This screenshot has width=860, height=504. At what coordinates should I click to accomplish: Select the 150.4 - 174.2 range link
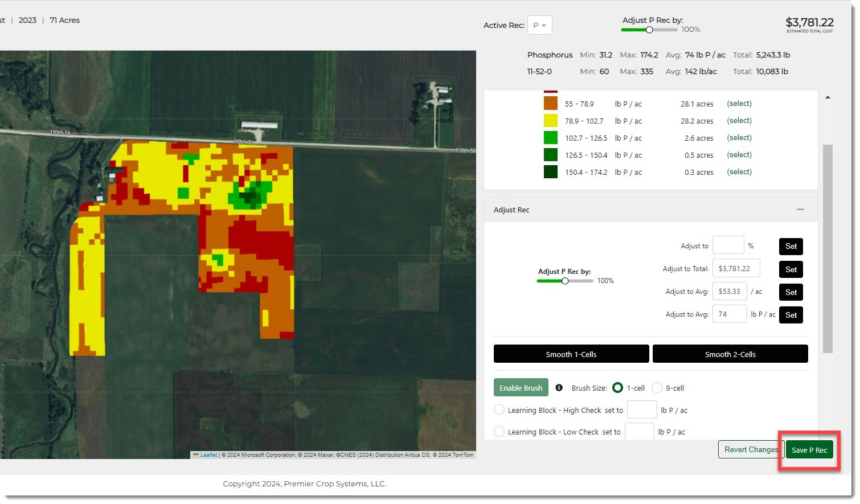point(739,172)
